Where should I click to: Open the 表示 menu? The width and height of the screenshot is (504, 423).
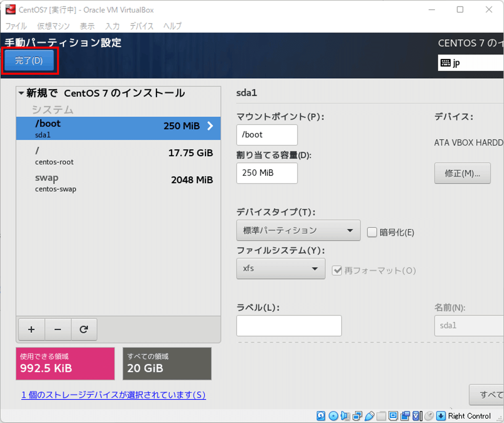[x=87, y=26]
